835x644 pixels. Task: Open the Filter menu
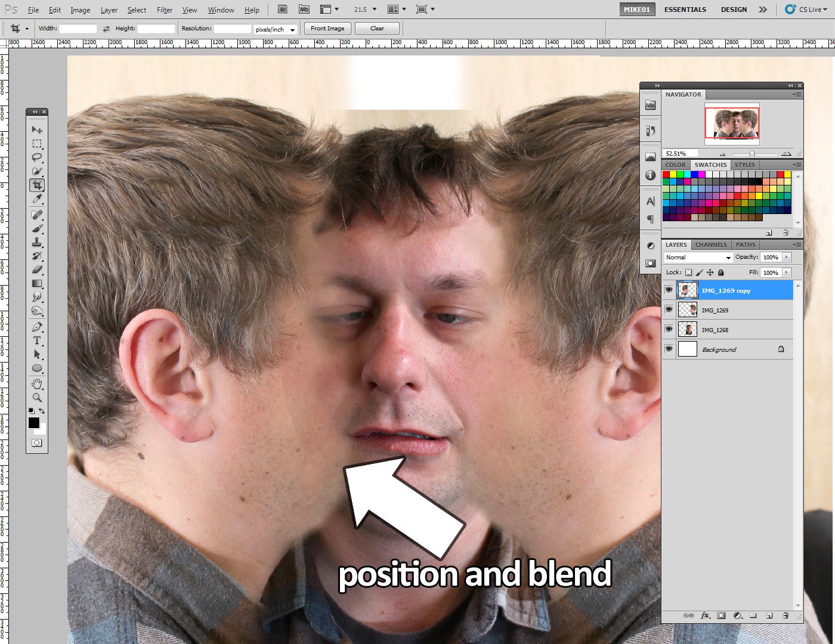click(x=164, y=10)
